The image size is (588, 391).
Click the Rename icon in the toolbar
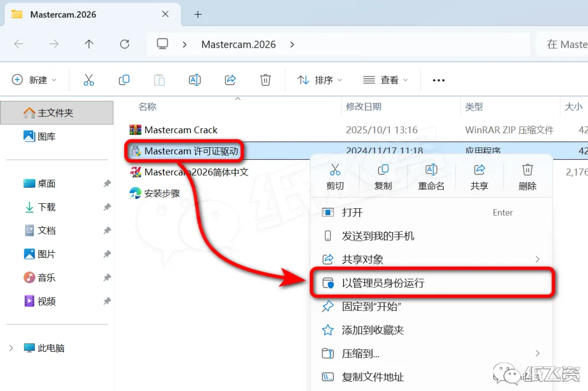coord(194,80)
